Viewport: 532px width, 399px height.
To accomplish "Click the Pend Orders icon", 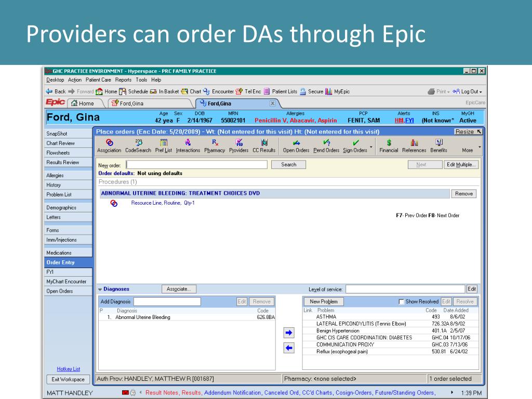I will pyautogui.click(x=326, y=146).
